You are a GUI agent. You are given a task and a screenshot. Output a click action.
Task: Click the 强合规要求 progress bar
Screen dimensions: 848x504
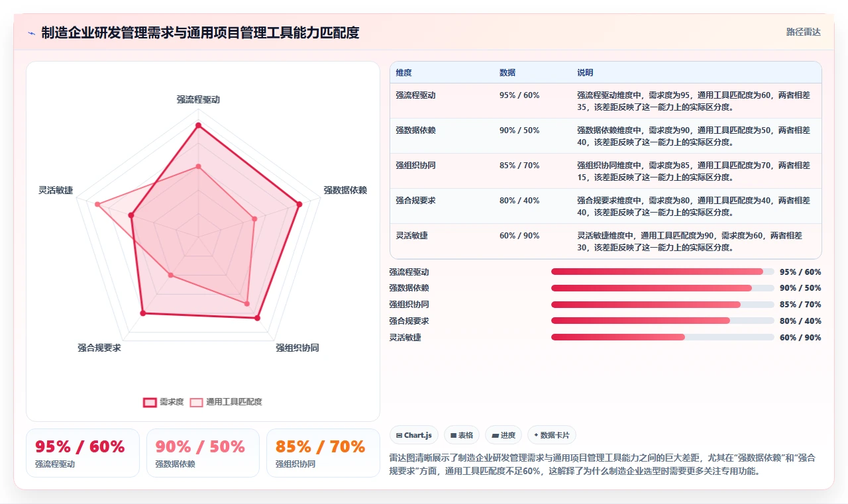[x=662, y=321]
